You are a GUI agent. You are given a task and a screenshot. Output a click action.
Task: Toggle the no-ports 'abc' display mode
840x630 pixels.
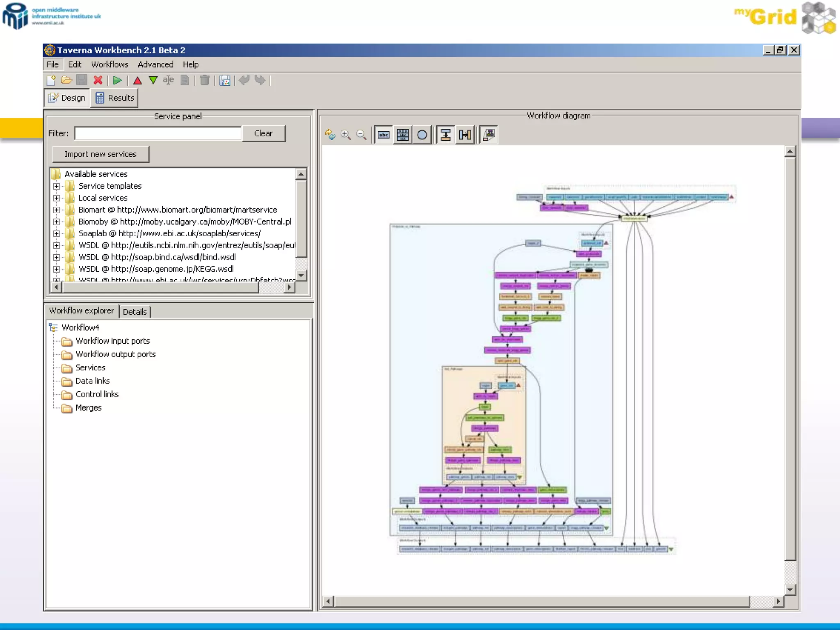tap(383, 135)
